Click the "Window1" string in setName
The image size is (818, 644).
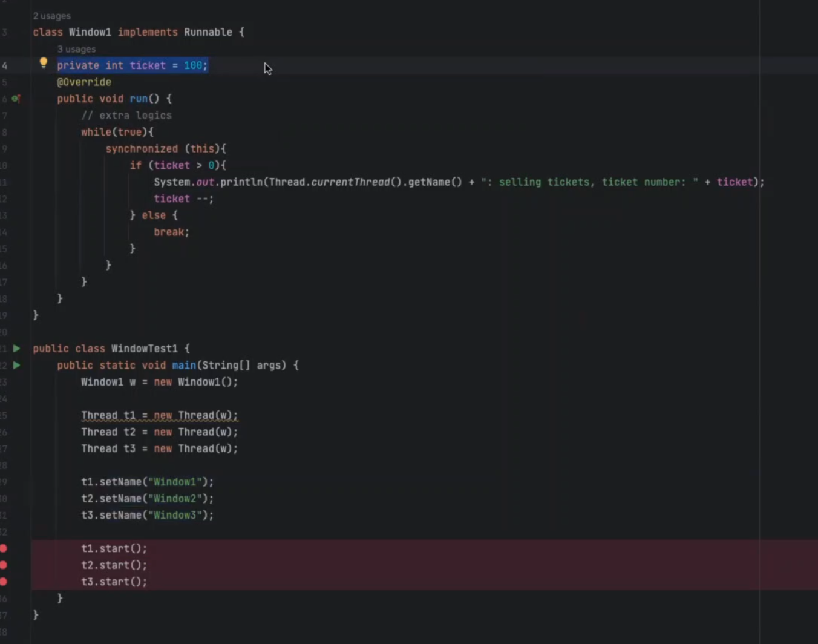click(x=175, y=482)
